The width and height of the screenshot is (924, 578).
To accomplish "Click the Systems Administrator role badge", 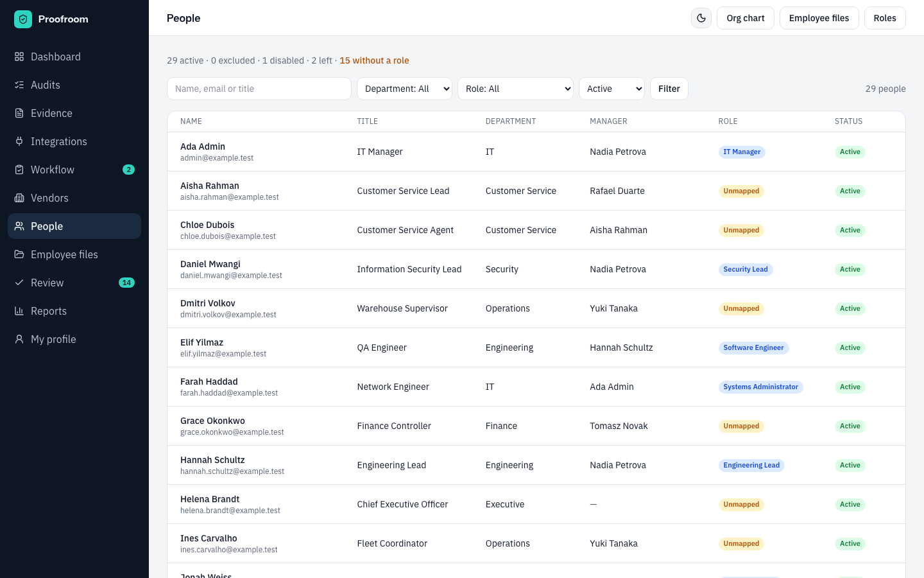I will [760, 387].
